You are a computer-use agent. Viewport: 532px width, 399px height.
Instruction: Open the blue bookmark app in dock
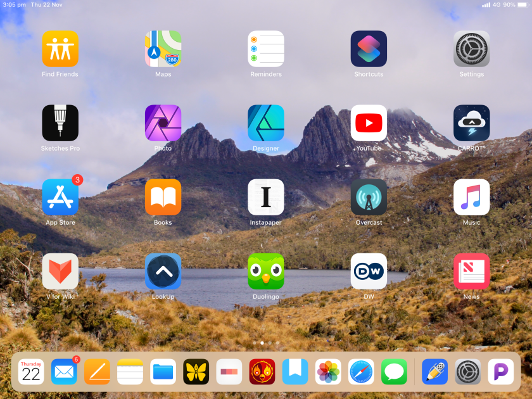point(295,372)
